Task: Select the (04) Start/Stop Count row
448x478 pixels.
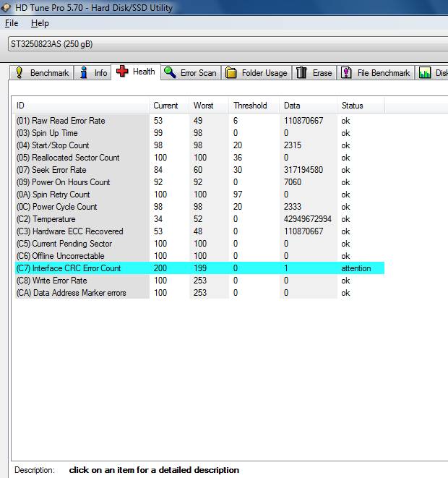Action: 199,145
